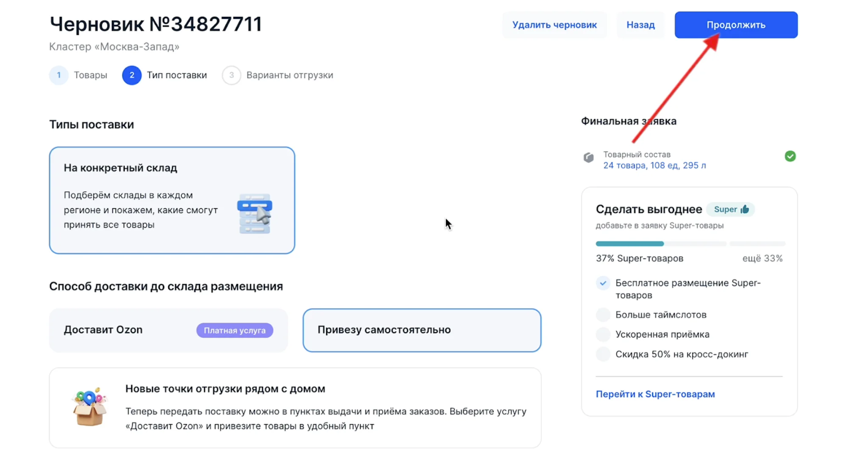Viewport: 868px width, 470px height.
Task: Click the green checkmark status icon
Action: 790,156
